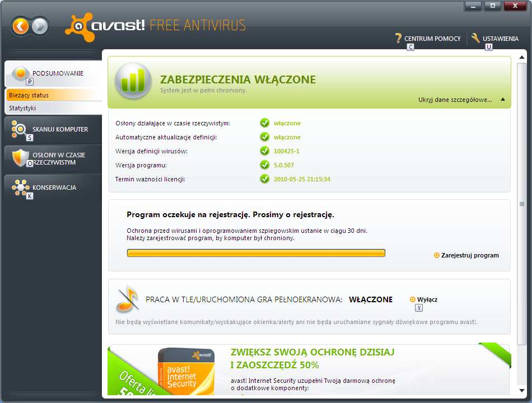Screen dimensions: 532x403
Task: Click the virus definitions version 100425-1
Action: [x=287, y=151]
